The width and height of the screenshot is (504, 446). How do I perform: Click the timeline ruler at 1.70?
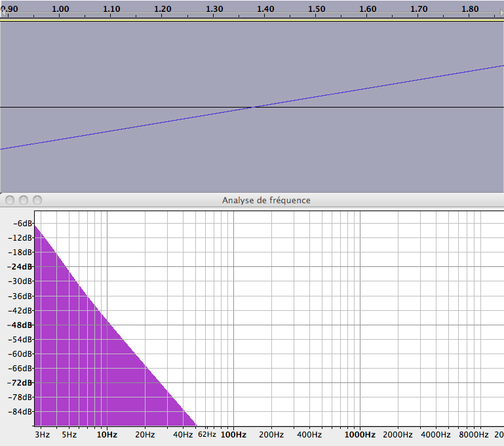click(419, 9)
